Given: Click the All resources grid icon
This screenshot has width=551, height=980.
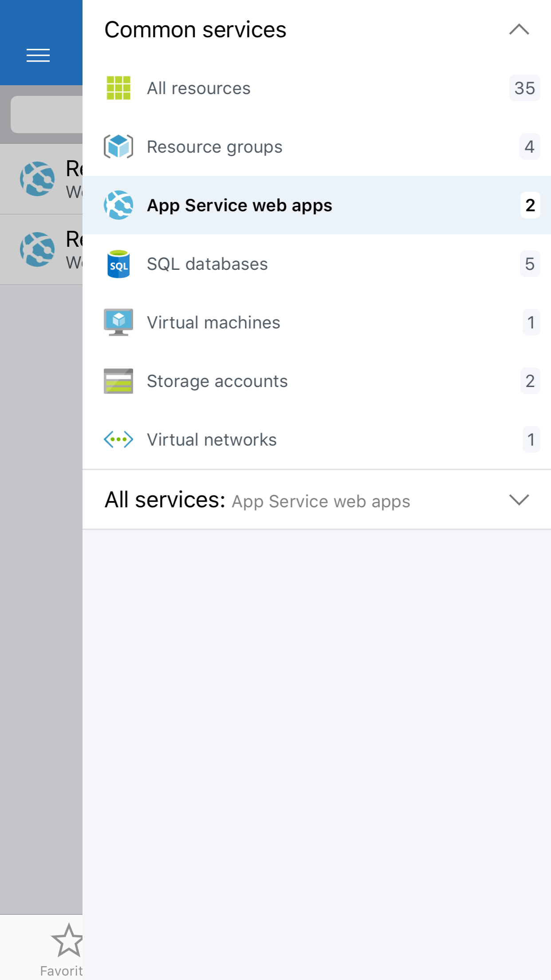Looking at the screenshot, I should 118,88.
